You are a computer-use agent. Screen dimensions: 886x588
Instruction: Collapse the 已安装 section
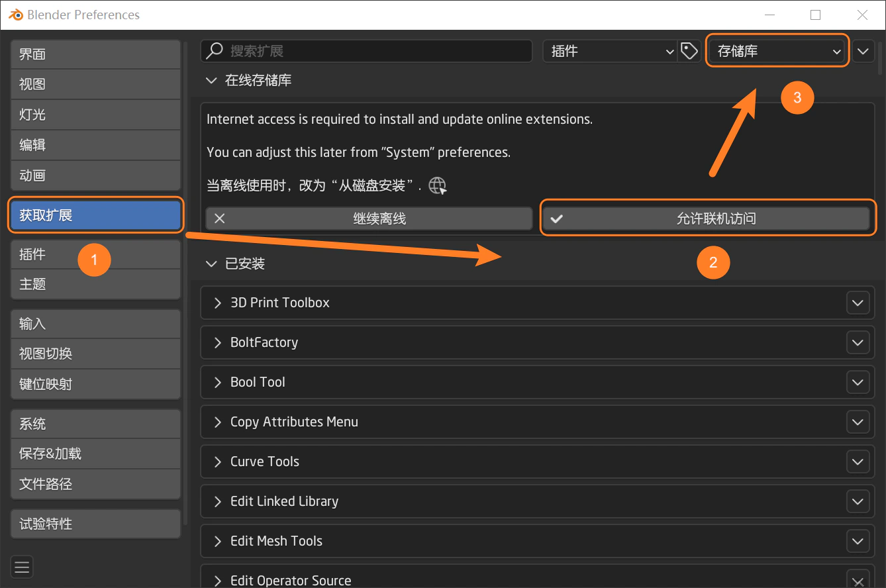211,264
